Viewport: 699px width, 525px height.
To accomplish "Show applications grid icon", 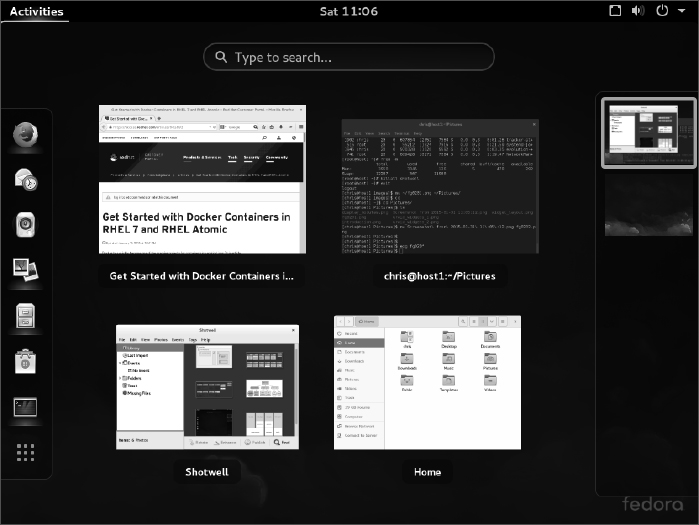I will 25,452.
